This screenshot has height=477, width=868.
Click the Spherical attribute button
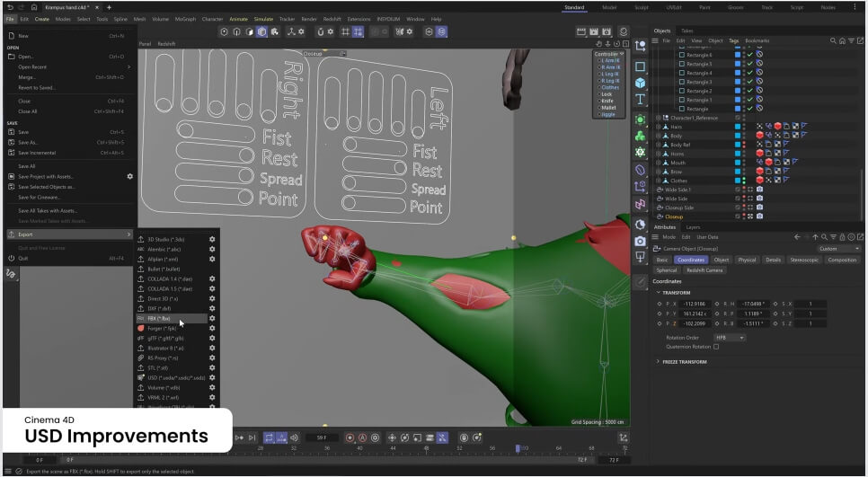667,270
